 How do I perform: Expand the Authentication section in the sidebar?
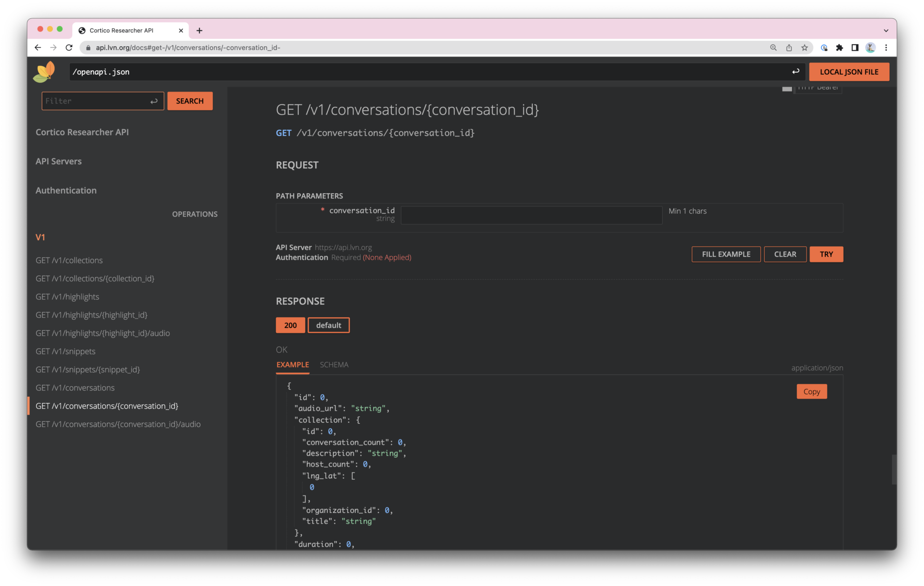pyautogui.click(x=66, y=190)
